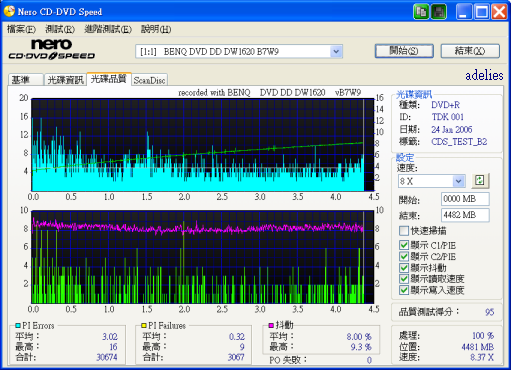Click the label value CDS_TEST_B2
Image resolution: width=511 pixels, height=370 pixels.
pyautogui.click(x=459, y=142)
